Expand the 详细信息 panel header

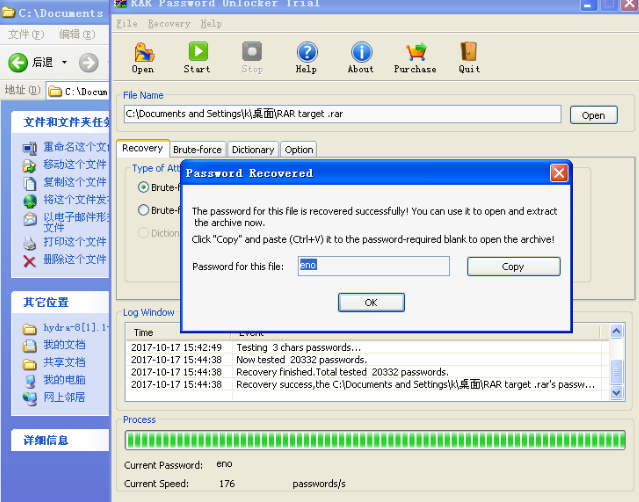pyautogui.click(x=60, y=440)
